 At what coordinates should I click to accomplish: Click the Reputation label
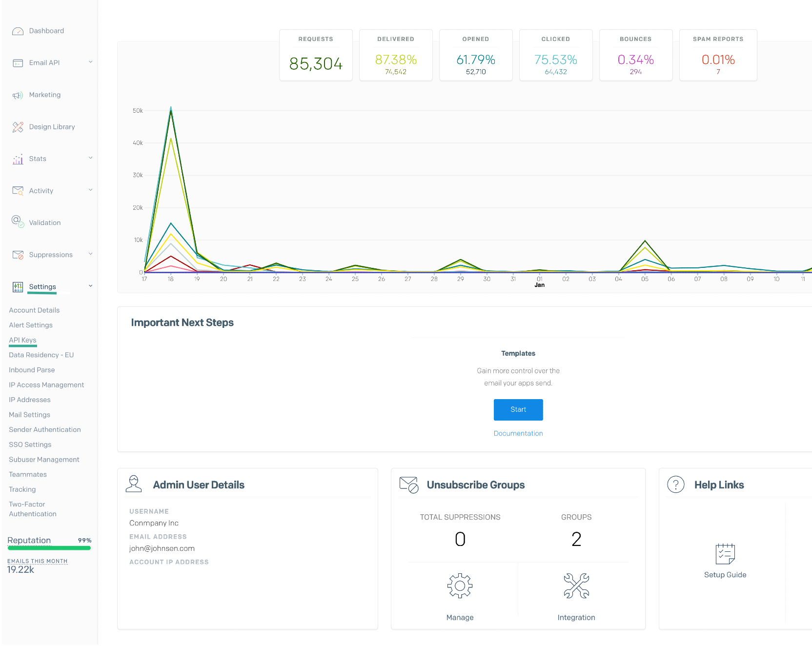(x=29, y=540)
